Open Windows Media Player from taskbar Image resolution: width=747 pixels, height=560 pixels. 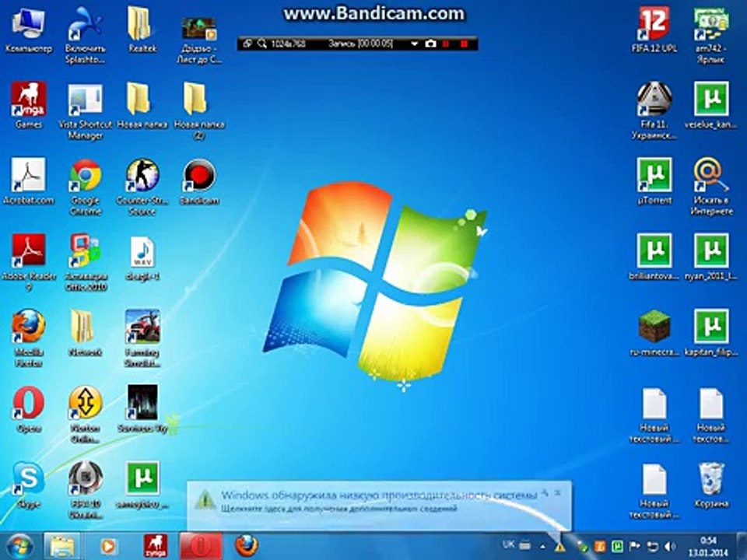pyautogui.click(x=109, y=546)
